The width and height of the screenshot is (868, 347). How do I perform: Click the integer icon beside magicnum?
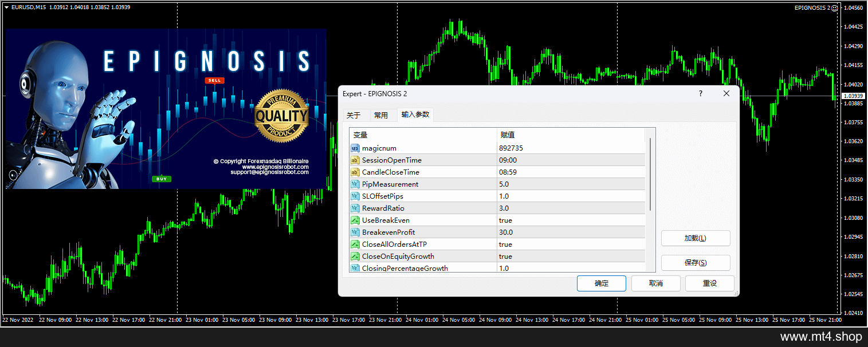pyautogui.click(x=355, y=148)
